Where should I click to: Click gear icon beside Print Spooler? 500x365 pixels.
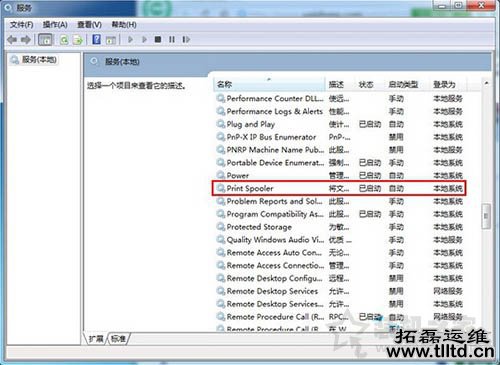click(x=221, y=188)
